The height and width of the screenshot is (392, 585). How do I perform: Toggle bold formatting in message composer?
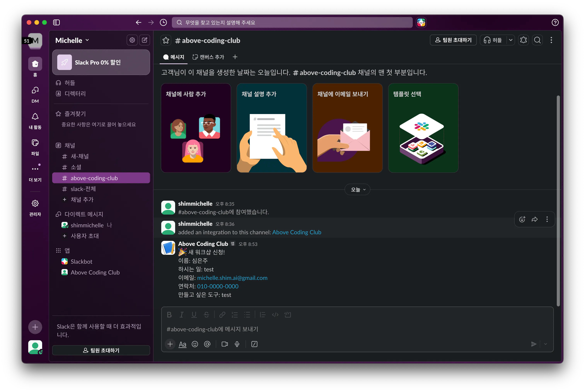click(169, 314)
